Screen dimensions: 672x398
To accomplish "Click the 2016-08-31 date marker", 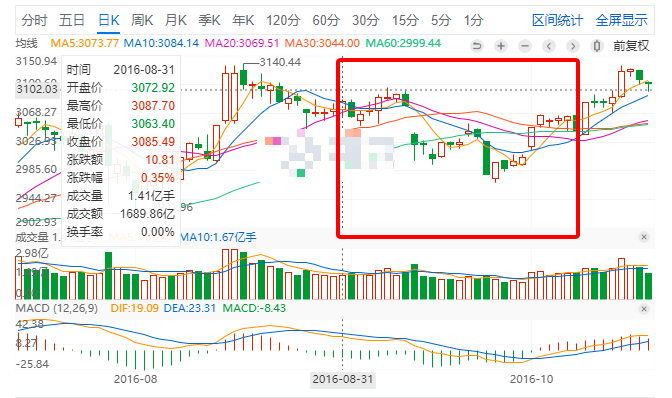I will [x=342, y=380].
